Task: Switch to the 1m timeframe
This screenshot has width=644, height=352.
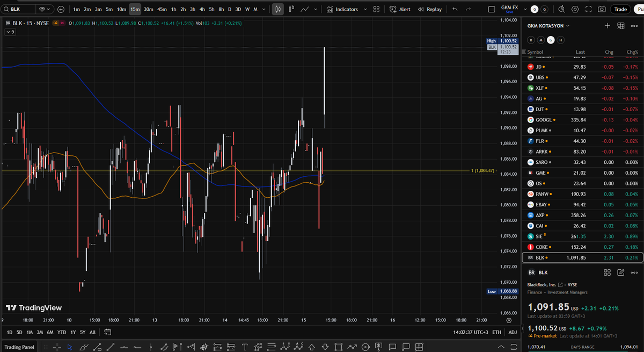Action: 77,9
